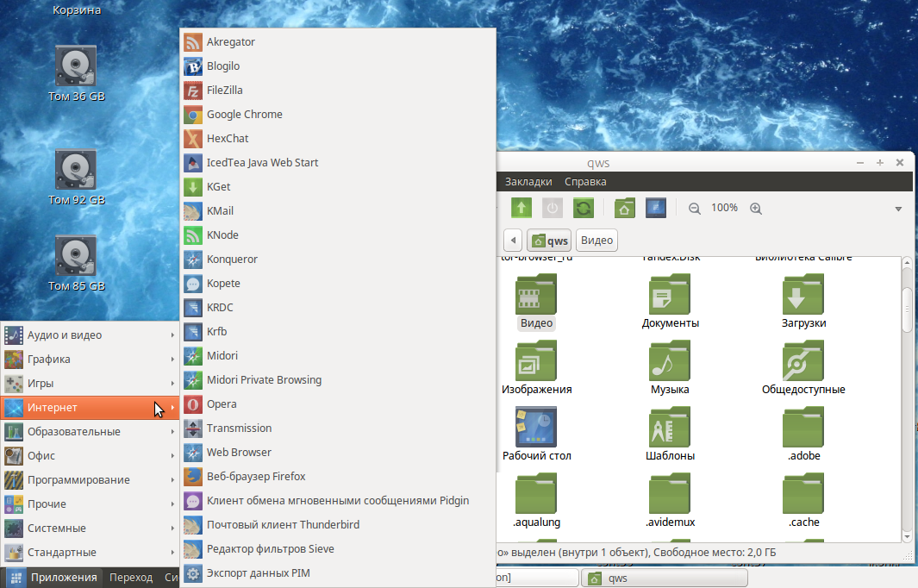This screenshot has width=918, height=588.
Task: Select Том 92 GB desktop drive
Action: click(76, 178)
